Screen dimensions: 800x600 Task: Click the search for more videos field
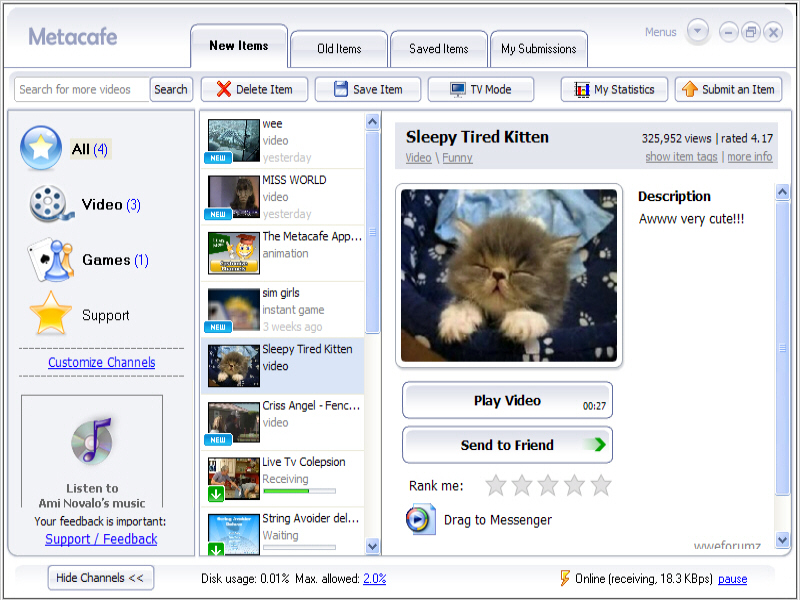(82, 89)
